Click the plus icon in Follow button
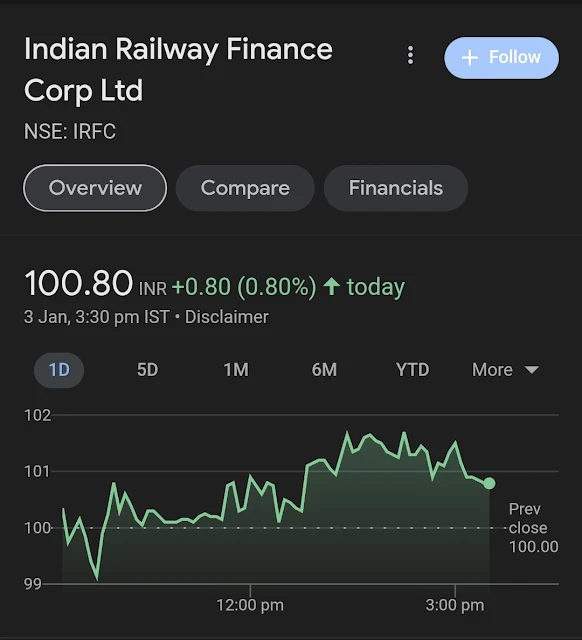582x640 pixels. (469, 58)
